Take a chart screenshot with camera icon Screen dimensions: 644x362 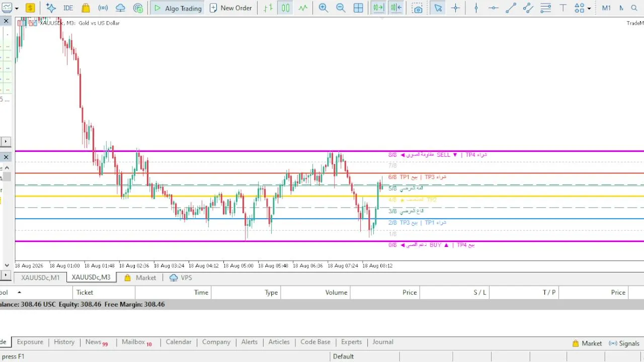(x=417, y=8)
